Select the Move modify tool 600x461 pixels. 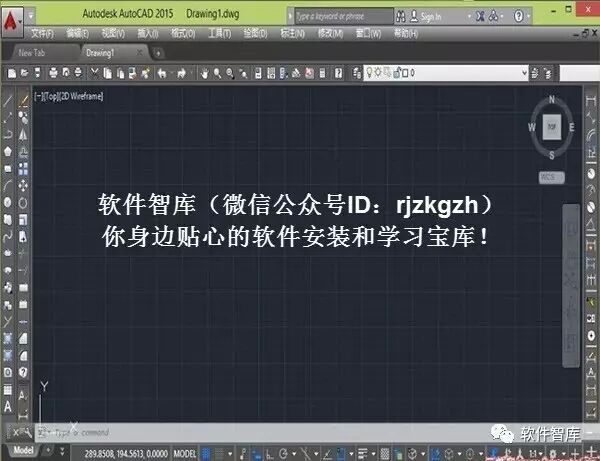(x=23, y=186)
